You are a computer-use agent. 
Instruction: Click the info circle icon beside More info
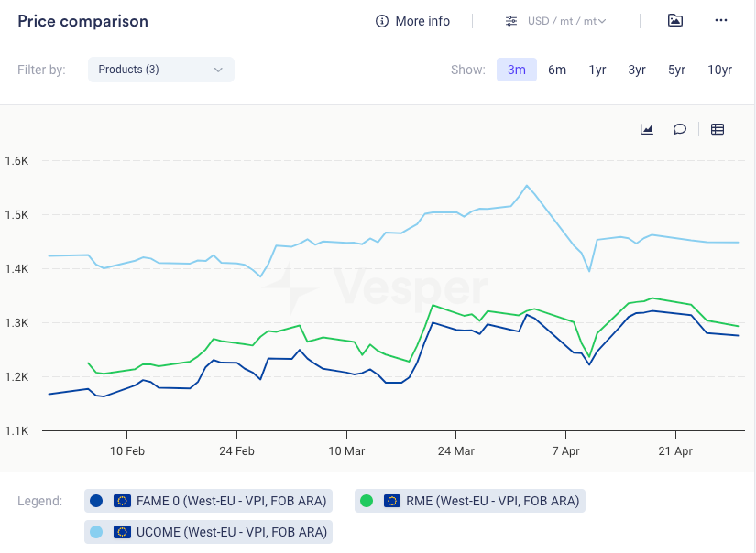(382, 21)
